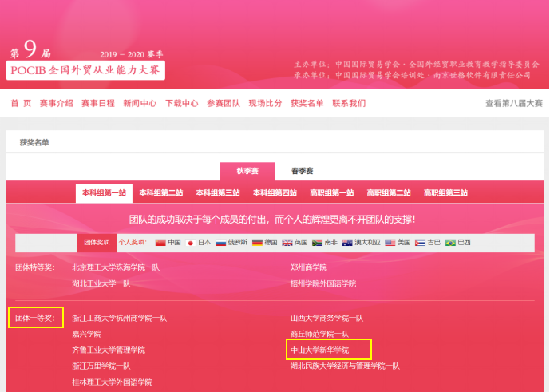Viewport: 550px width, 392px height.
Task: Open the 中山大学新华学院 team entry
Action: point(320,350)
